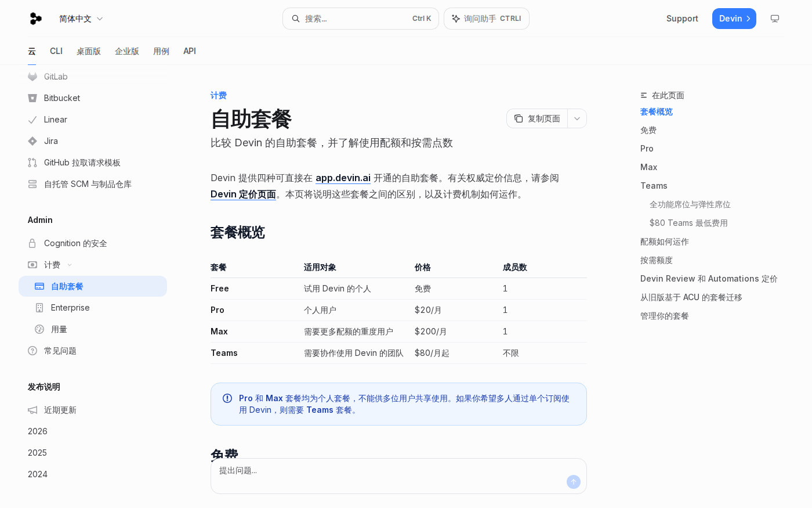Select the 云 tab

[32, 51]
